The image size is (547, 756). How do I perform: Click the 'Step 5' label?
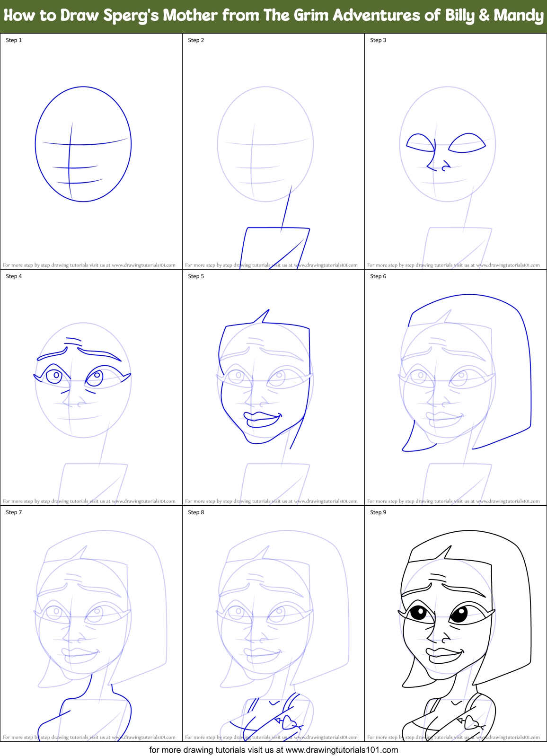[x=196, y=276]
